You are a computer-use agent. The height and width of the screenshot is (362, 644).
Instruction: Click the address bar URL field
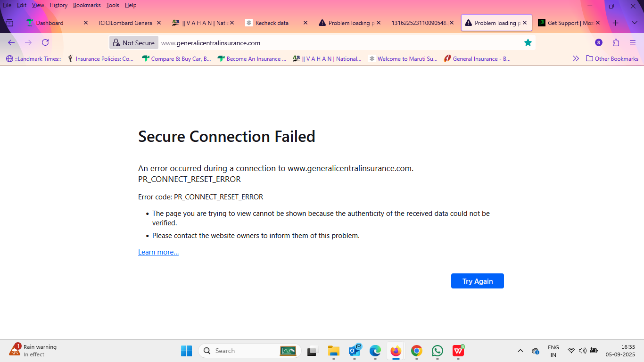point(330,43)
